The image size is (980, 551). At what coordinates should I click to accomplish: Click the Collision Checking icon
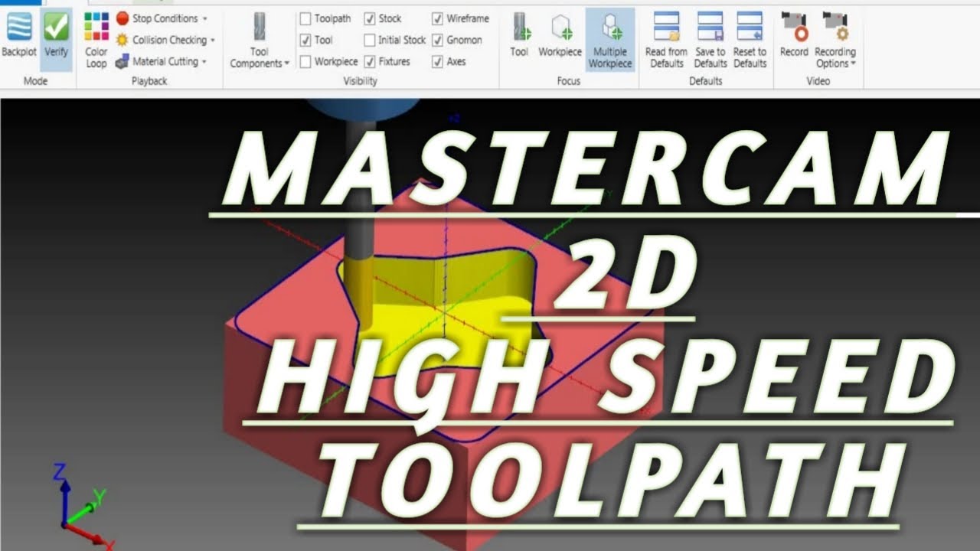[122, 40]
